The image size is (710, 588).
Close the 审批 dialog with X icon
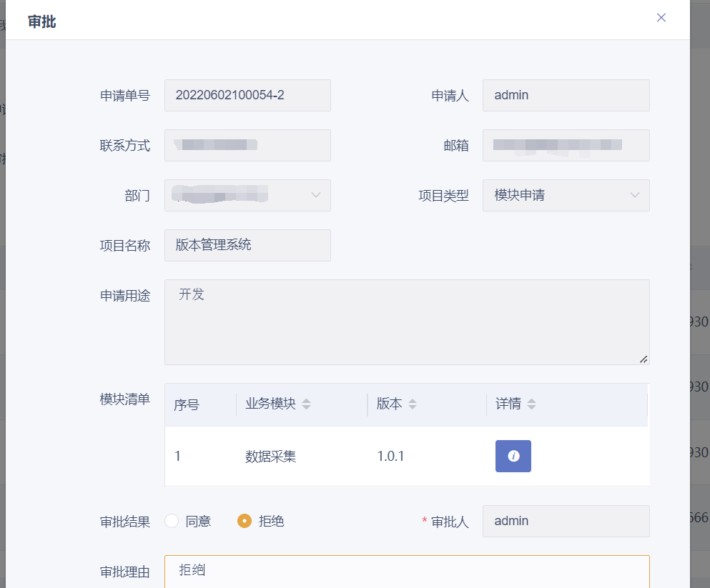click(x=661, y=18)
